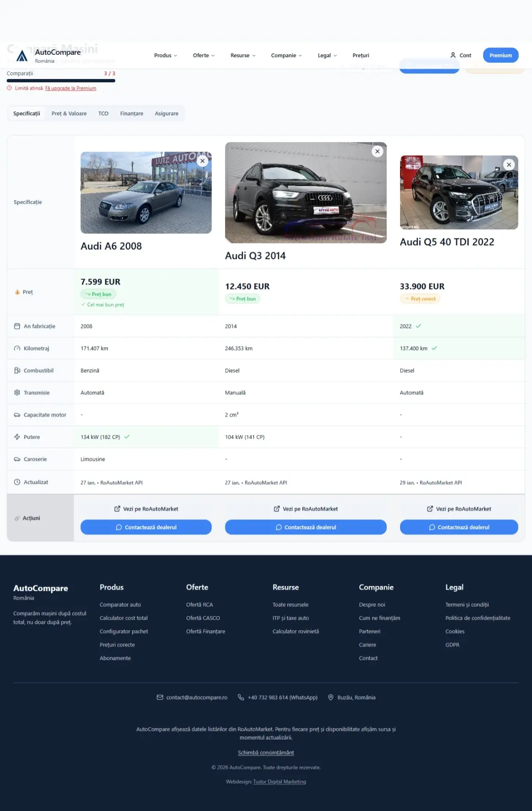Follow the Fă upgrade la Premium link

pos(71,88)
